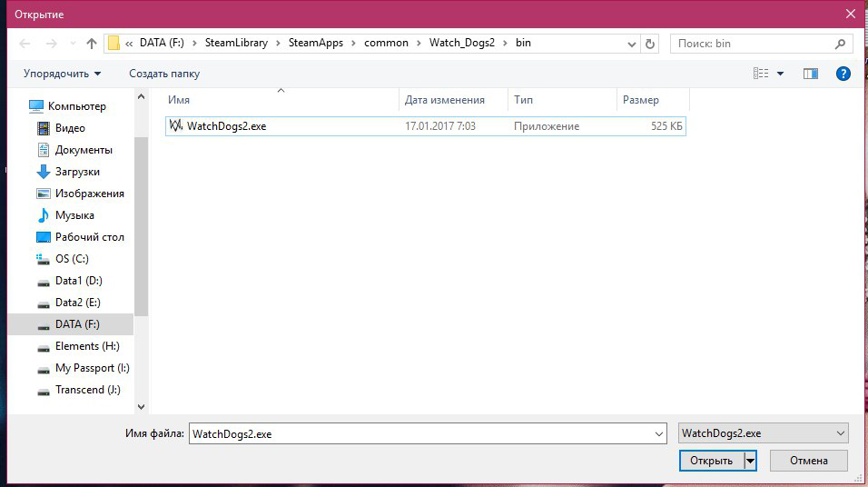Click the Загрузки download arrow icon

click(x=44, y=172)
